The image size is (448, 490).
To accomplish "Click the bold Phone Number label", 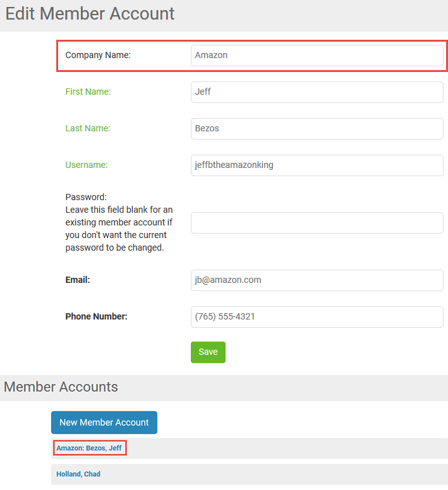I will [x=96, y=316].
